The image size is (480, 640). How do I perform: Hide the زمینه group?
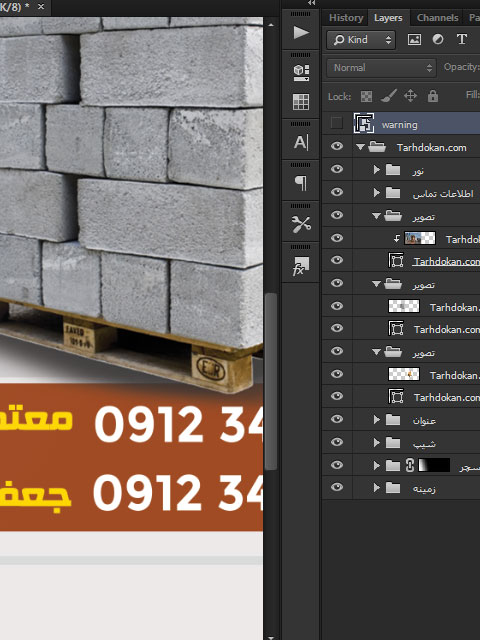pyautogui.click(x=337, y=487)
